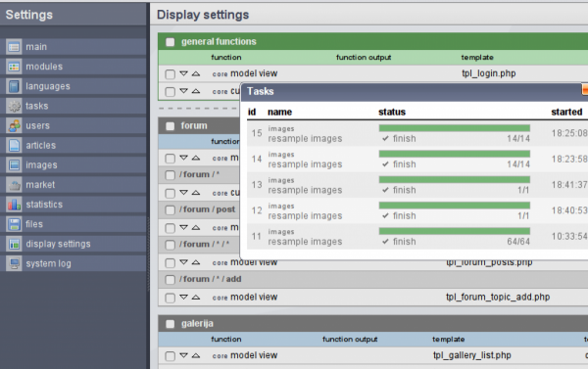Image resolution: width=588 pixels, height=369 pixels.
Task: Click the modules grid icon
Action: pos(14,67)
